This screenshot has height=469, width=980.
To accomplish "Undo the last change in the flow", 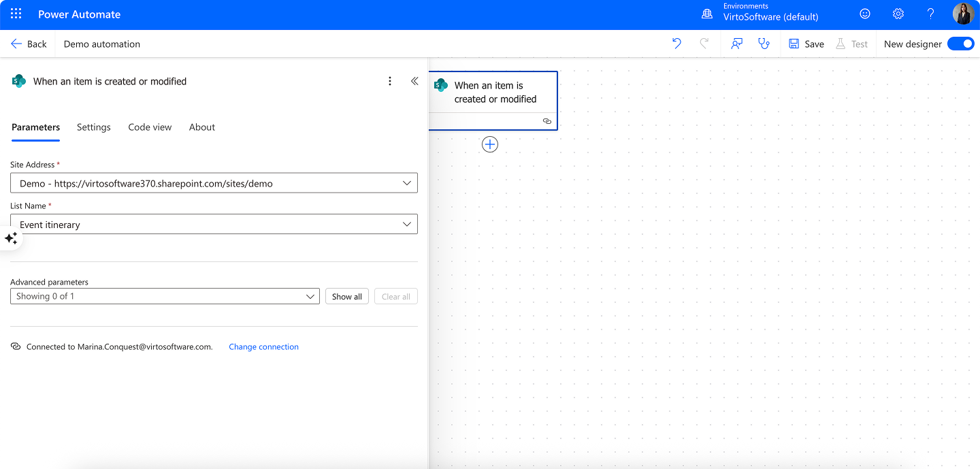I will pos(676,43).
